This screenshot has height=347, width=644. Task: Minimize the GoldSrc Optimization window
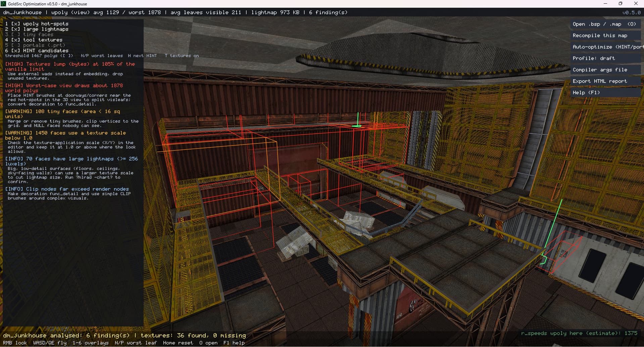pyautogui.click(x=605, y=4)
